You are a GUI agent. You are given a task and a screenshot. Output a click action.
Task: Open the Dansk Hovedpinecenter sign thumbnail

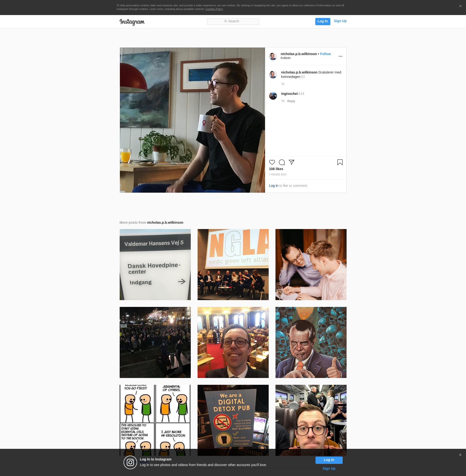(x=155, y=264)
